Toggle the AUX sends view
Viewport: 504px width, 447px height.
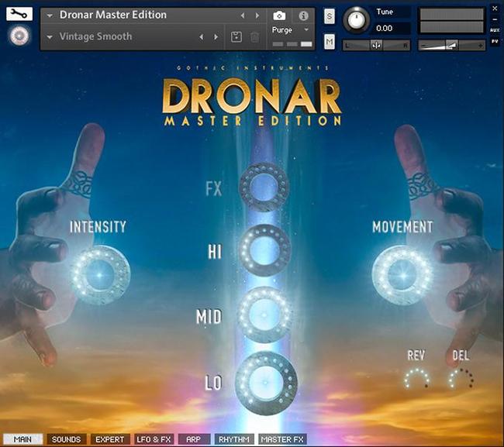pos(495,30)
